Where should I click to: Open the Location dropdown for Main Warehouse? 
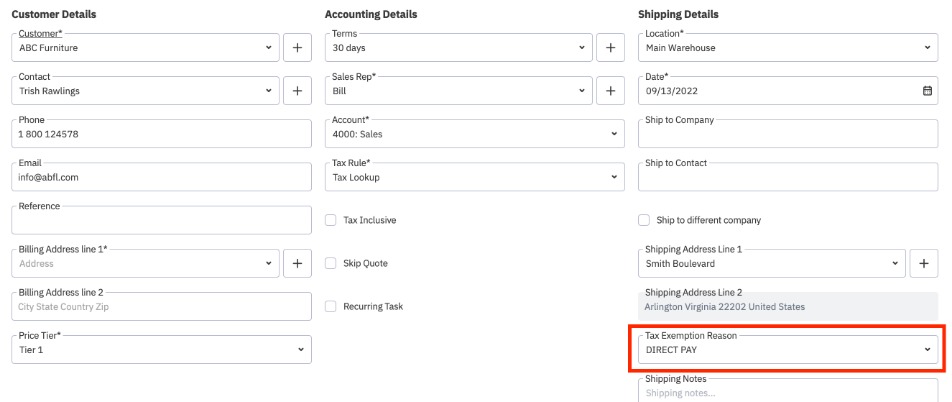coord(788,47)
